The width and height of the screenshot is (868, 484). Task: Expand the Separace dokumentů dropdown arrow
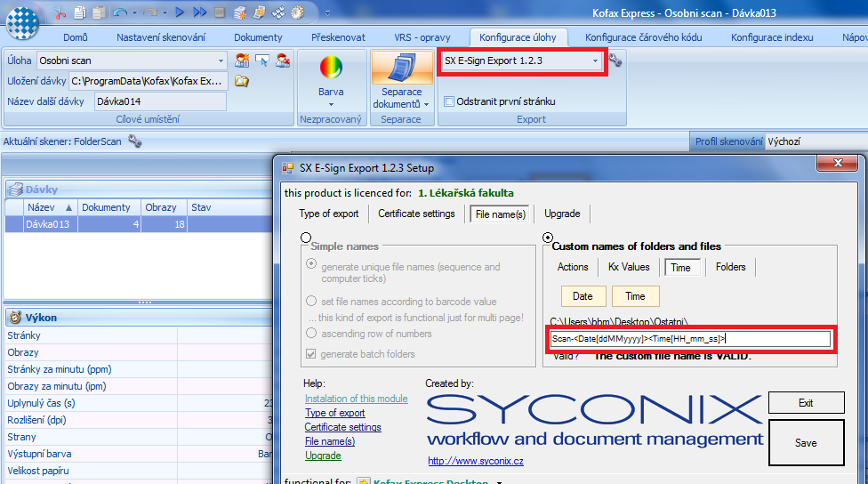tap(426, 104)
